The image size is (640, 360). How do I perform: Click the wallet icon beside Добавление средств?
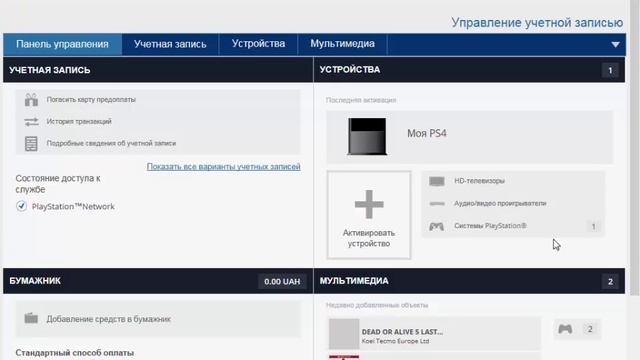(x=31, y=318)
